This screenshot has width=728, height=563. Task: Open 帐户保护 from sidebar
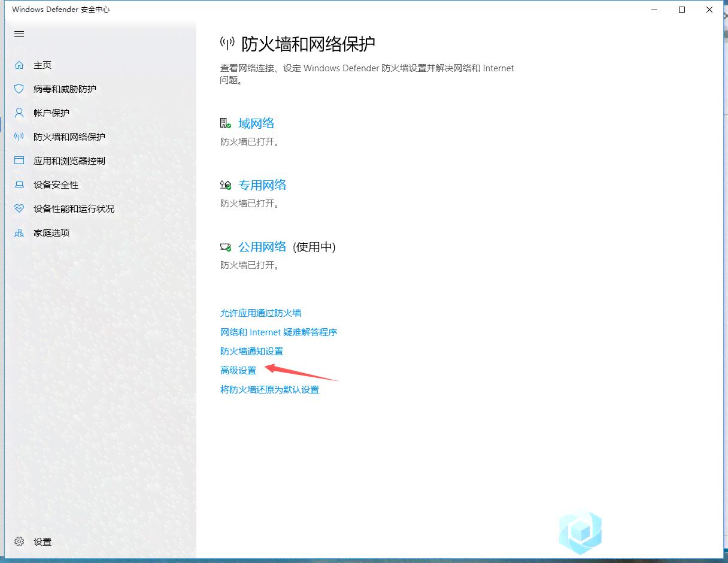tap(51, 113)
